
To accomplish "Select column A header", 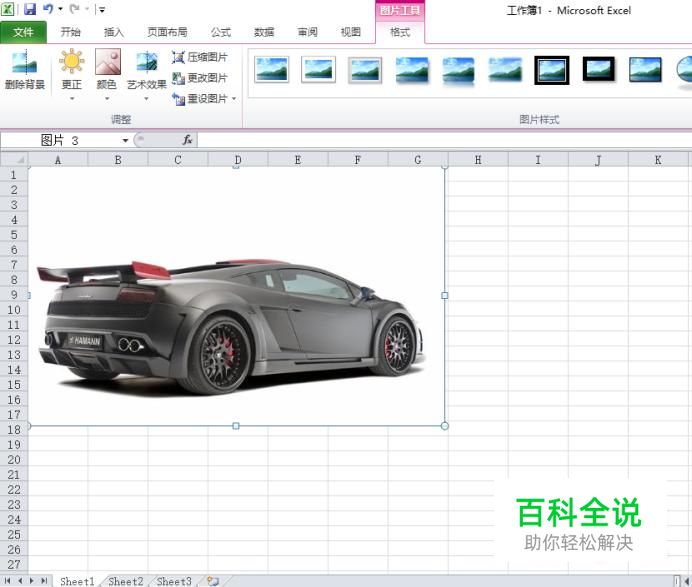I will pyautogui.click(x=58, y=160).
